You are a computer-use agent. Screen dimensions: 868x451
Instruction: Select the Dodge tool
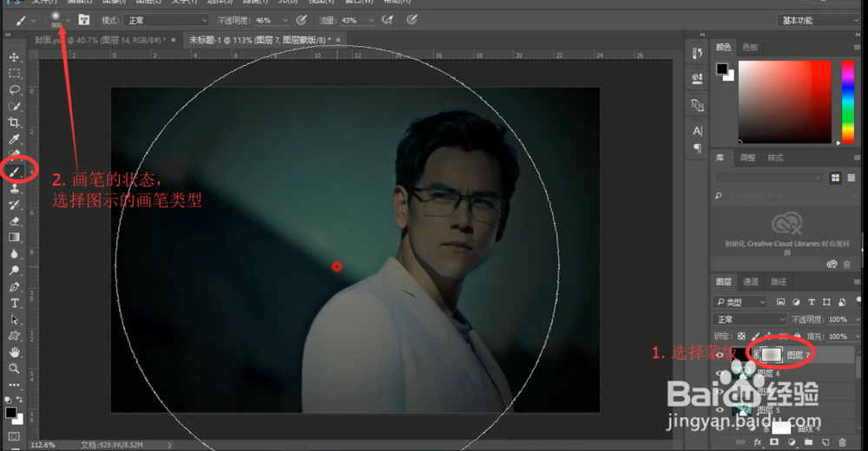point(15,270)
